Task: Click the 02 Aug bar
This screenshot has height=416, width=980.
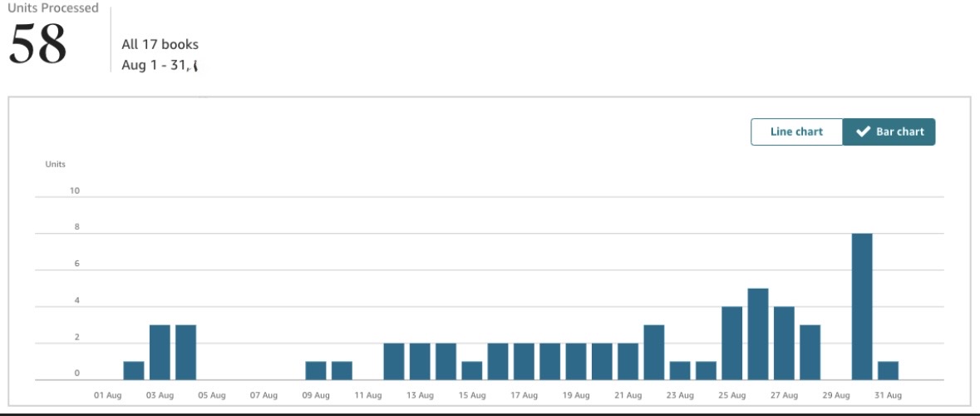Action: (134, 370)
